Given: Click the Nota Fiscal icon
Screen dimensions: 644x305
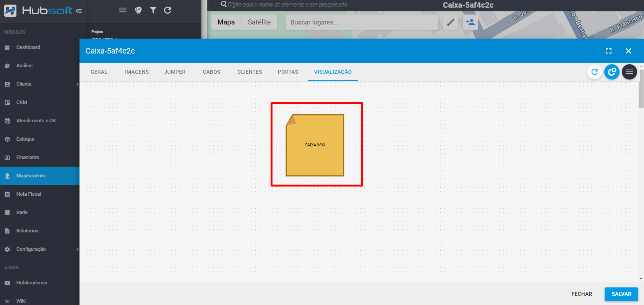Looking at the screenshot, I should click(x=7, y=194).
